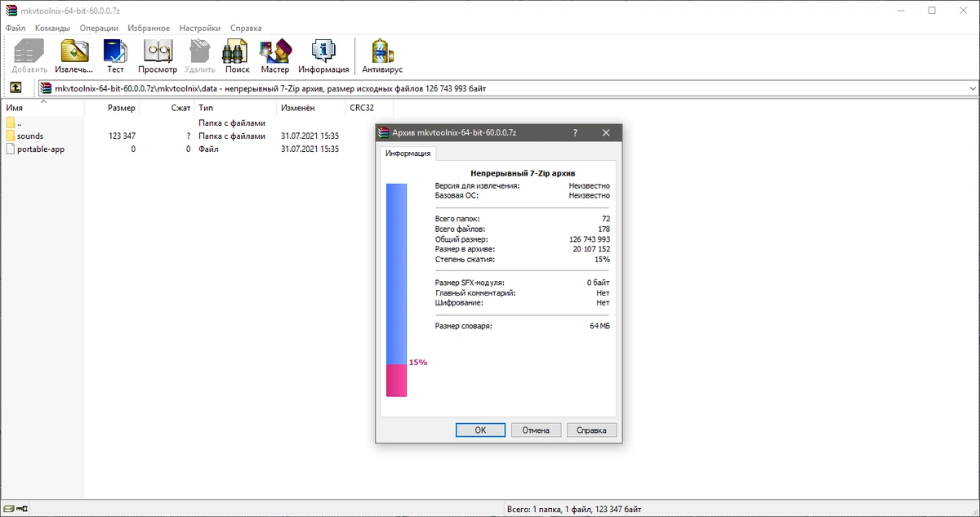Click the WinRAR icon in the title bar
The image size is (980, 517).
[x=10, y=10]
